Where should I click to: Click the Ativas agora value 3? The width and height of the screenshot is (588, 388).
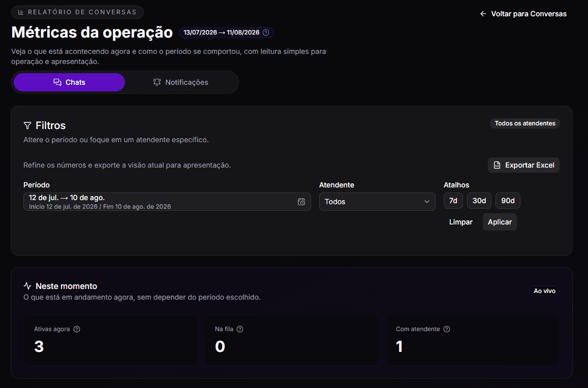click(39, 347)
